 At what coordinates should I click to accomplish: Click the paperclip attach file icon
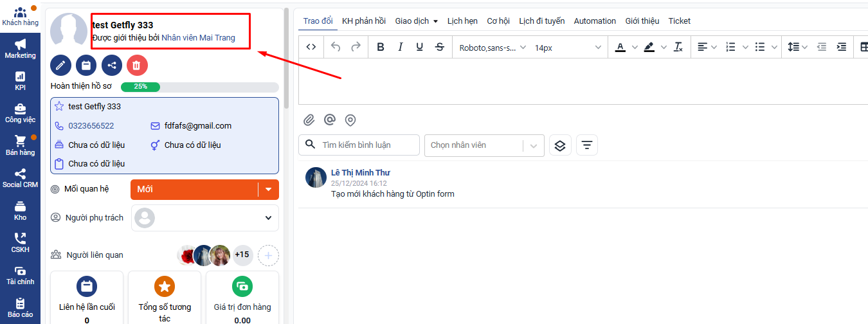pyautogui.click(x=309, y=120)
